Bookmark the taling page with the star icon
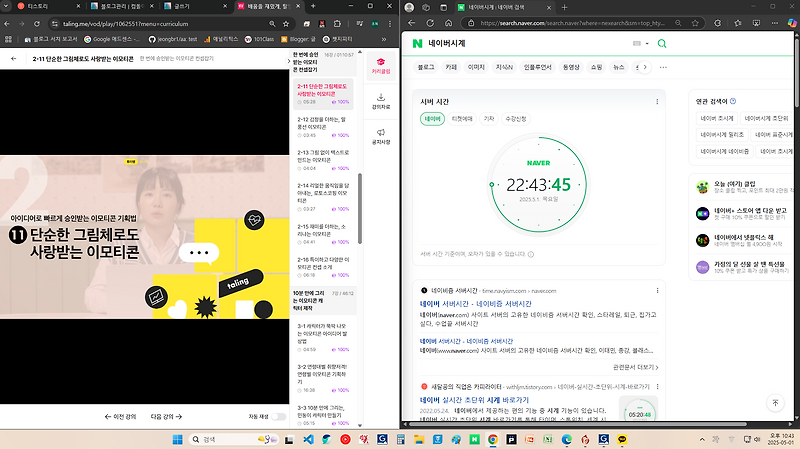The width and height of the screenshot is (800, 449). 286,23
